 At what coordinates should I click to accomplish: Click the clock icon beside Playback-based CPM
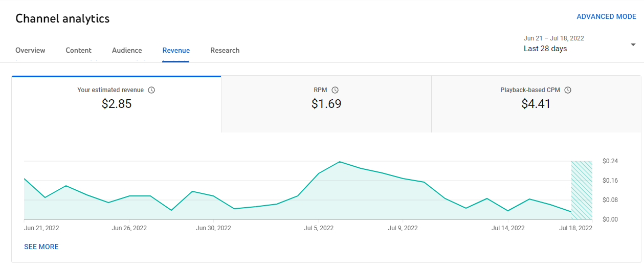(x=568, y=90)
